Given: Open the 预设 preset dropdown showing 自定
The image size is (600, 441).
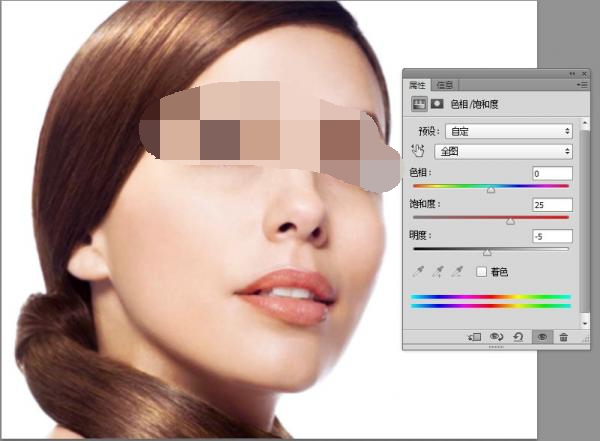Looking at the screenshot, I should tap(509, 131).
